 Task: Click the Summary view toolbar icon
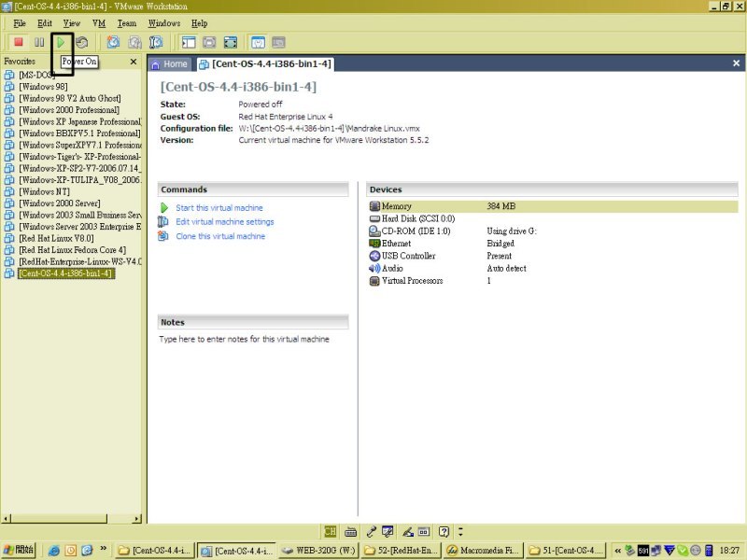[x=258, y=42]
